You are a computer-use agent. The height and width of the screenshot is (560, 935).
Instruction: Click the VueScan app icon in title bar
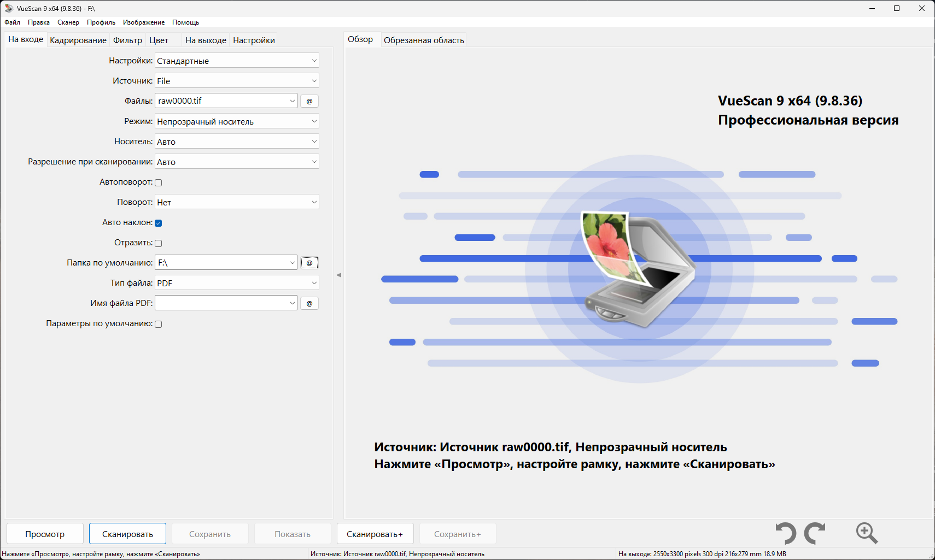9,8
